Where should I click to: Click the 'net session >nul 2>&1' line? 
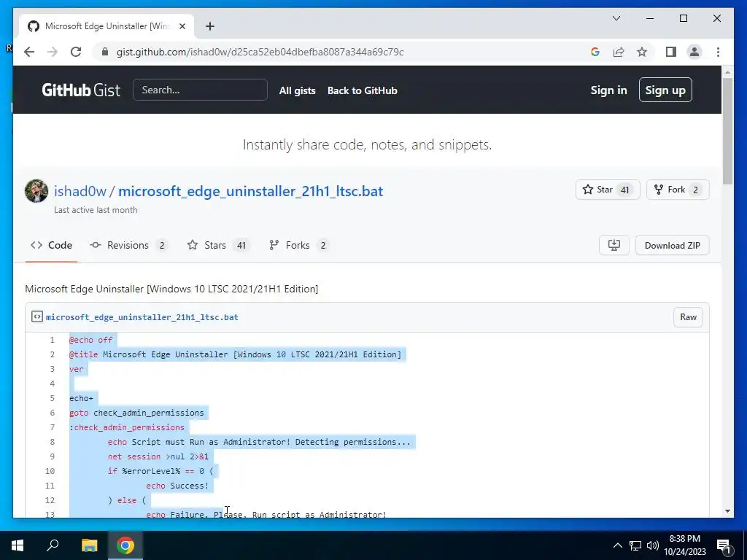(158, 456)
